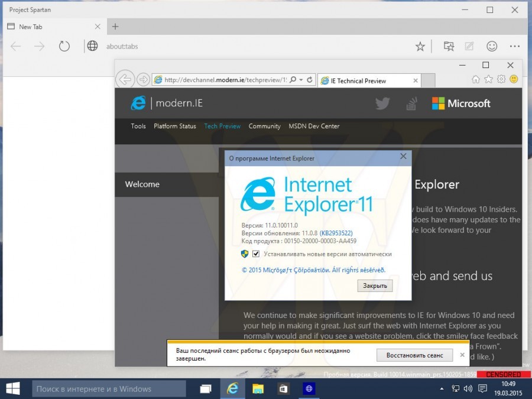532x399 pixels.
Task: Click the Spartan refresh icon
Action: 64,46
